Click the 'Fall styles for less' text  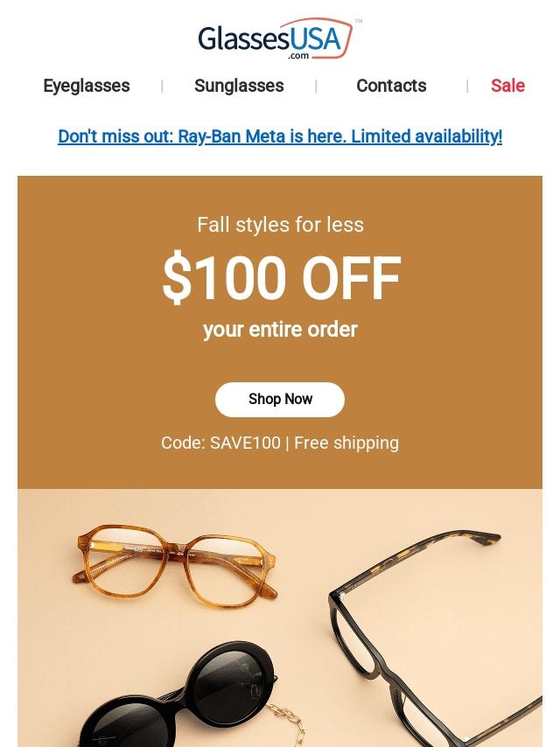tap(280, 225)
